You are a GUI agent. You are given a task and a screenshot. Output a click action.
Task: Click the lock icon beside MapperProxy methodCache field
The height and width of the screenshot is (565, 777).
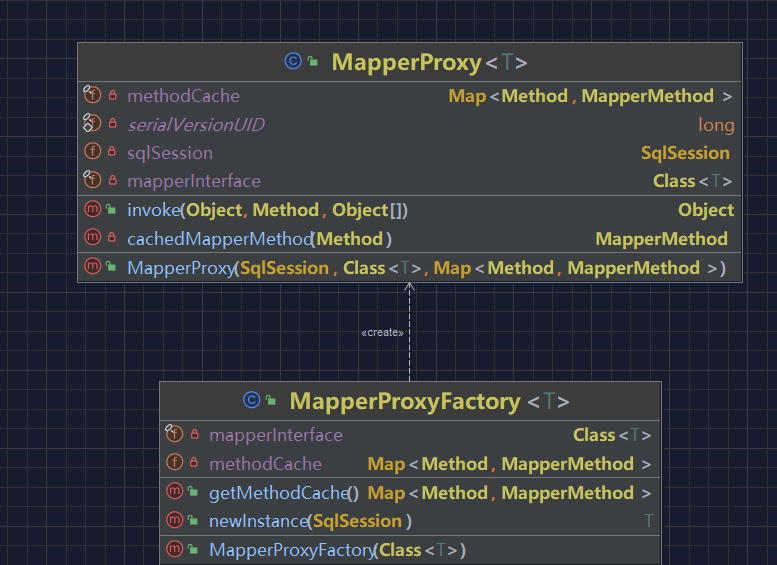tap(112, 95)
